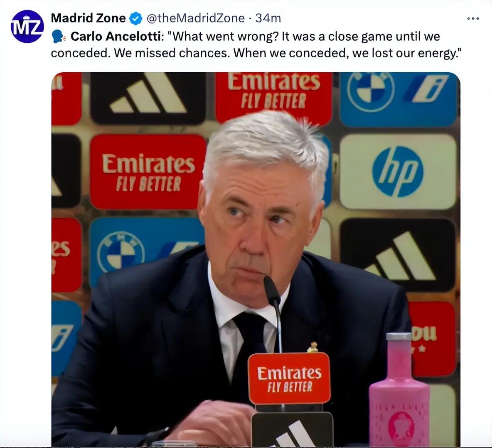
Task: Click the adidas sign on the desk
Action: (x=293, y=429)
